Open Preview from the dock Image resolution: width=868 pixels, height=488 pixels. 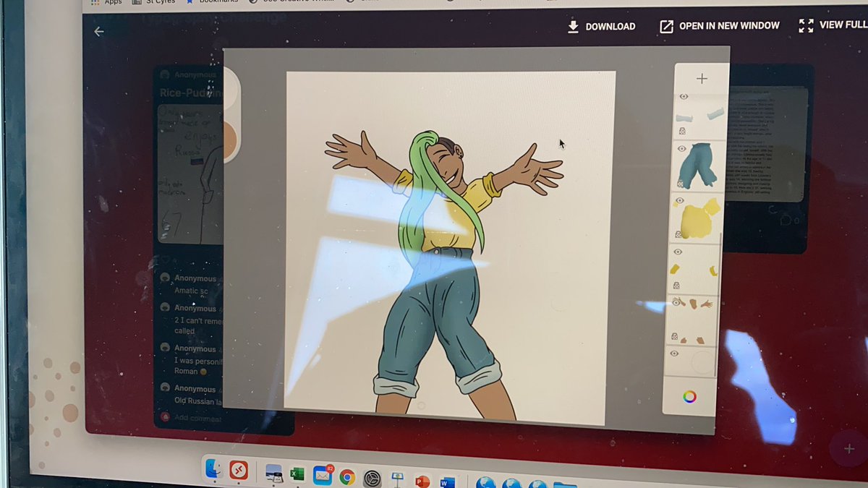[274, 474]
